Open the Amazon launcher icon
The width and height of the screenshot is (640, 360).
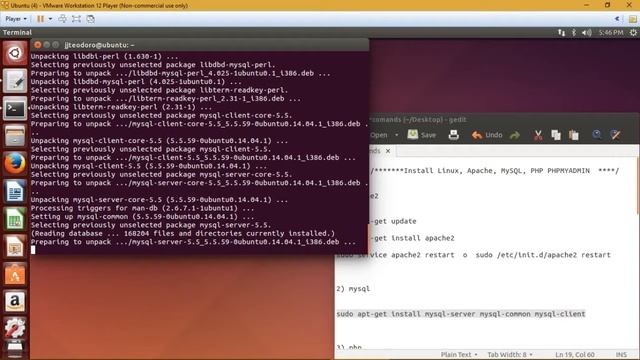15,302
